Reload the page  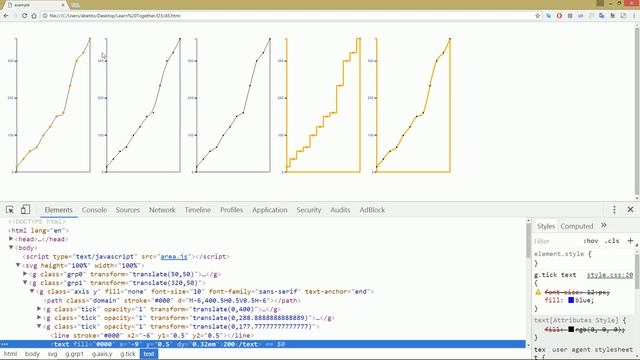tap(24, 16)
